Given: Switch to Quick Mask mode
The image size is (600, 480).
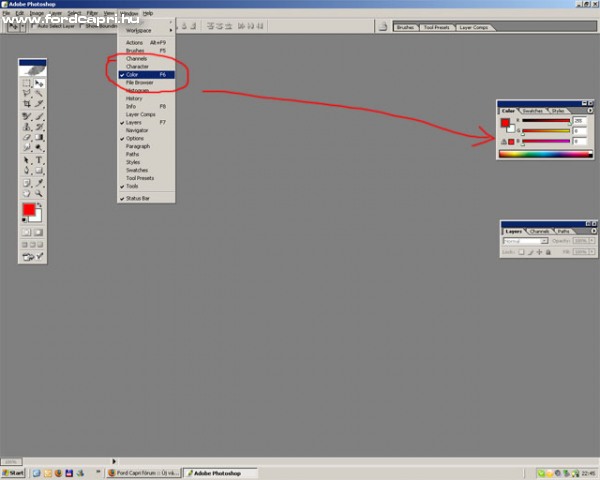Looking at the screenshot, I should pyautogui.click(x=38, y=232).
